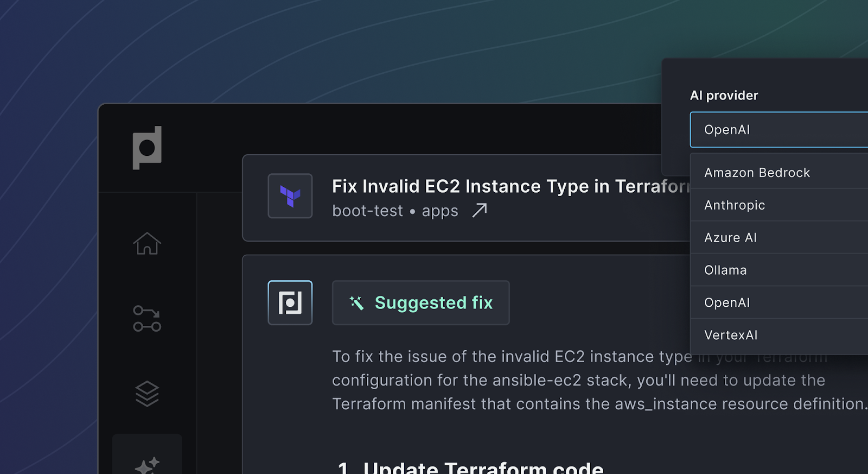Click the Plural logo in sidebar
Image resolution: width=868 pixels, height=474 pixels.
[x=147, y=148]
